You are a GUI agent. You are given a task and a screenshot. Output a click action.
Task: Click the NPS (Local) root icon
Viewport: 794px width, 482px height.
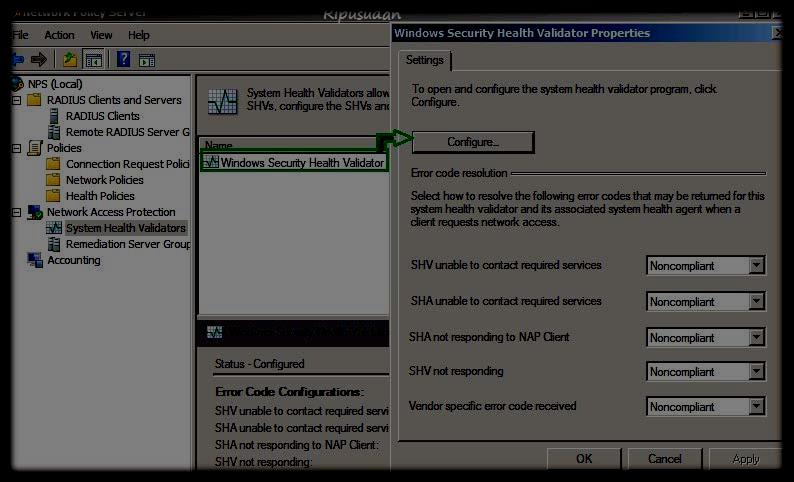click(x=18, y=84)
